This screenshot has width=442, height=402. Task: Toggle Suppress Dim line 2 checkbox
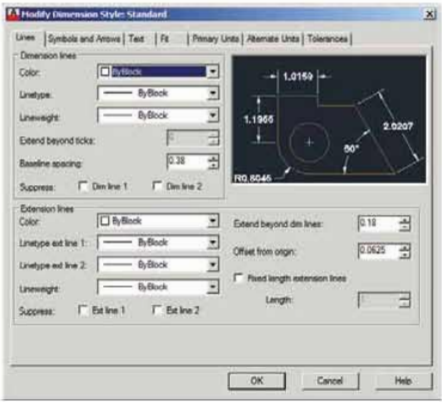tap(157, 186)
